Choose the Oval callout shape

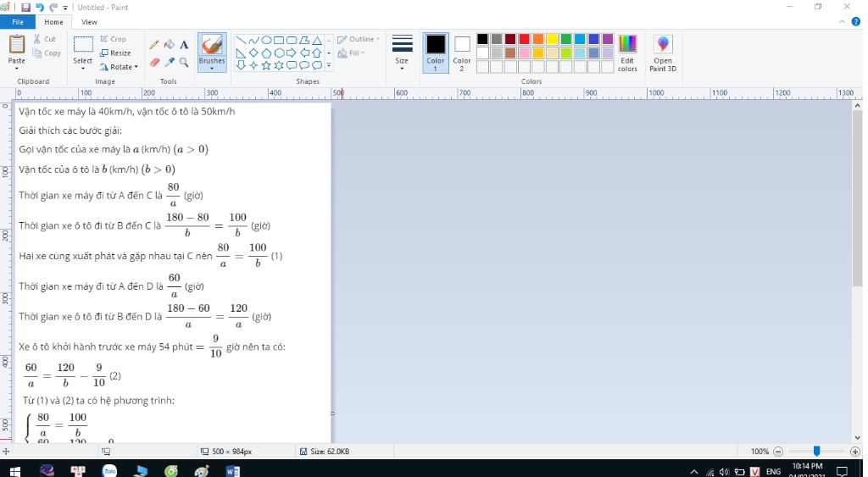(304, 65)
